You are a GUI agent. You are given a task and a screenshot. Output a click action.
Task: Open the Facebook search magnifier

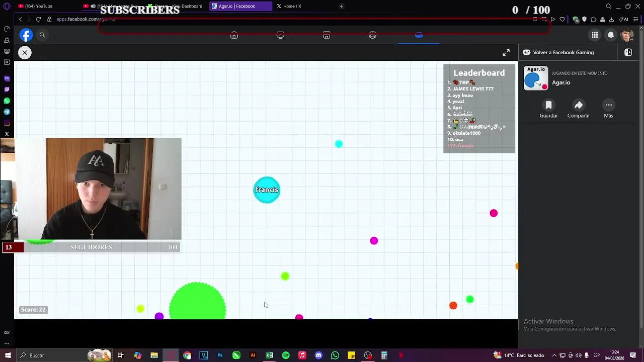[x=42, y=35]
